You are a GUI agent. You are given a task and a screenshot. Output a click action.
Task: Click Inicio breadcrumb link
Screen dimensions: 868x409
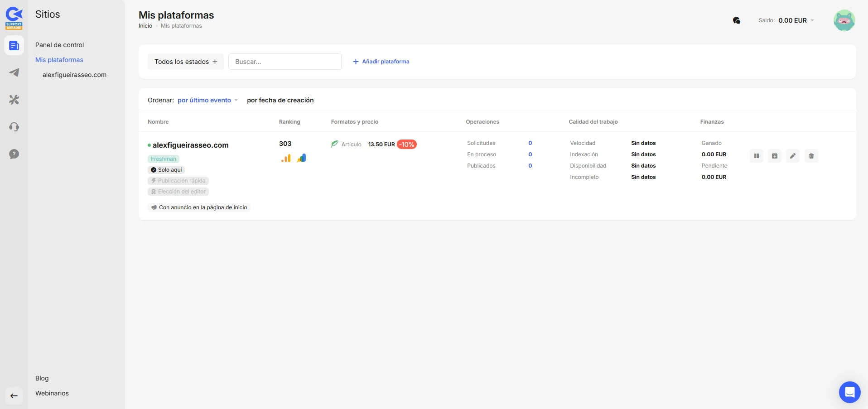coord(145,26)
